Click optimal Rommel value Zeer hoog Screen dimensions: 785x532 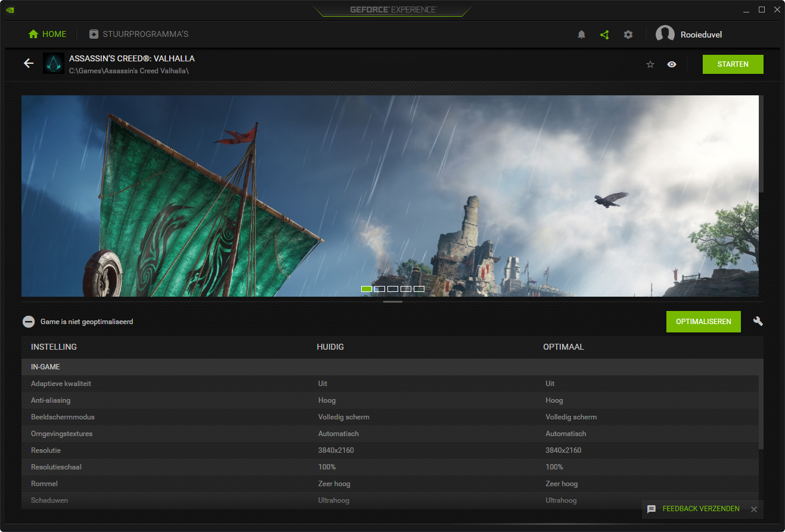[561, 484]
